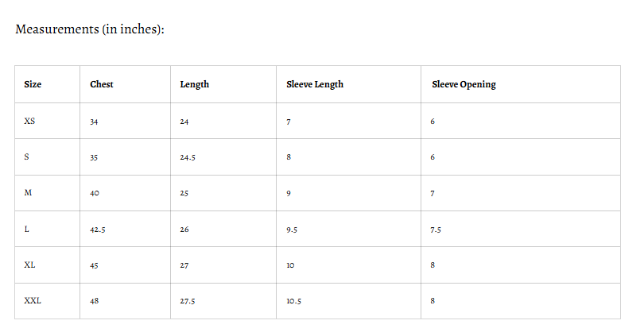Select the chest value 45 for XL
Screen dimensions: 644x336
(x=94, y=265)
